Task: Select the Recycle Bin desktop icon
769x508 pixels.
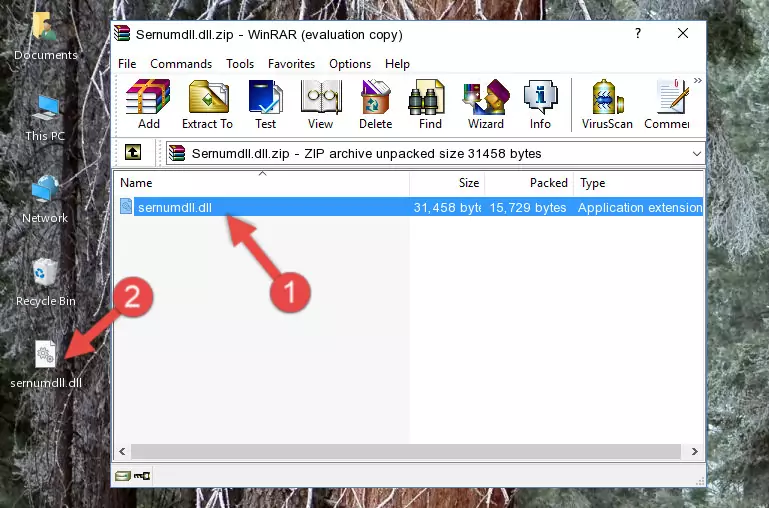Action: point(46,282)
